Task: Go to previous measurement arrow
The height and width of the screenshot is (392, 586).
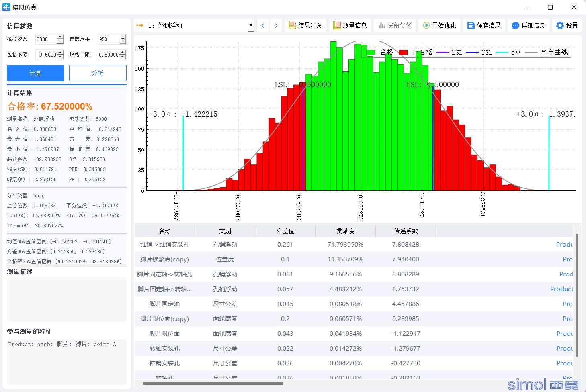Action: click(263, 25)
